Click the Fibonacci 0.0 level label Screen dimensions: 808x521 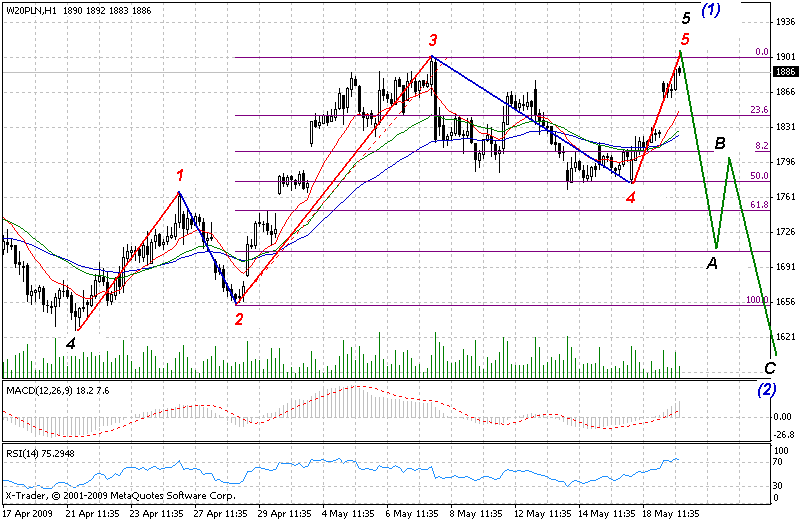point(762,52)
